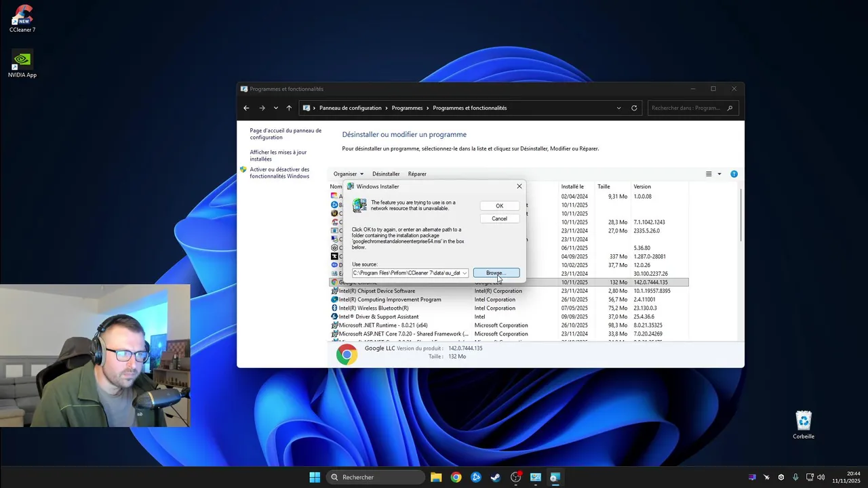Select Intel(R) Computing Improvement Program row
868x488 pixels.
coord(509,300)
